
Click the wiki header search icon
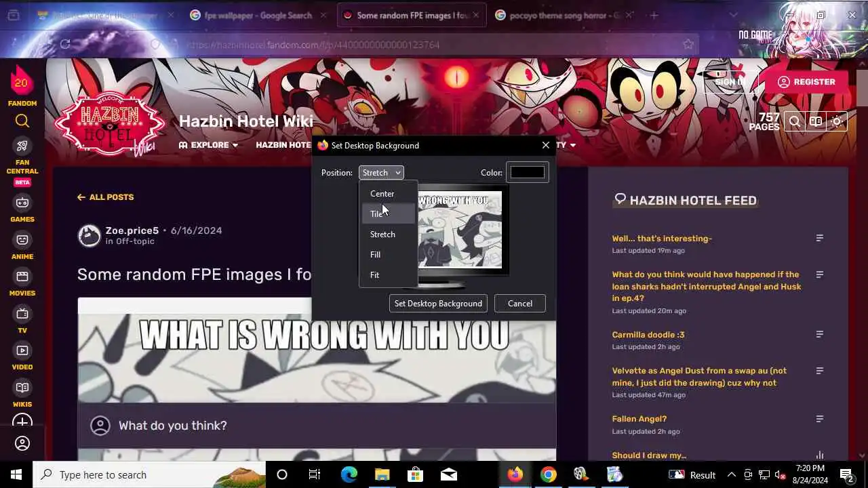[x=794, y=122]
